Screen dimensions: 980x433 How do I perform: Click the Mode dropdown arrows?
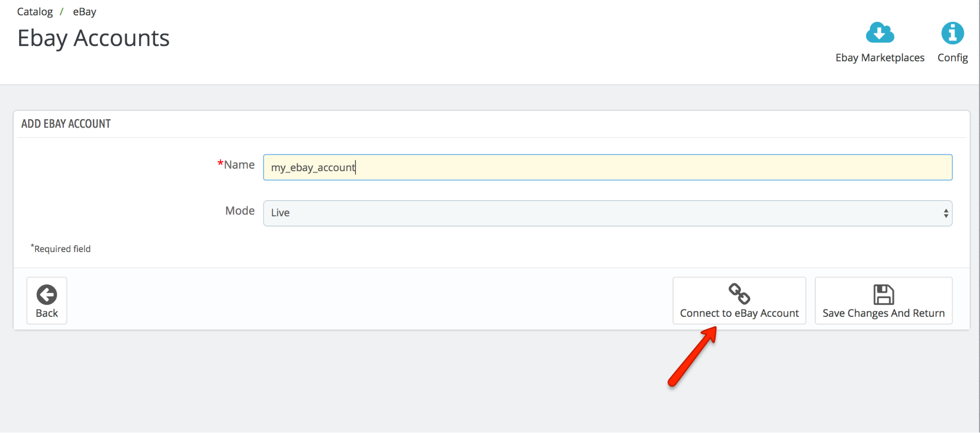coord(946,213)
